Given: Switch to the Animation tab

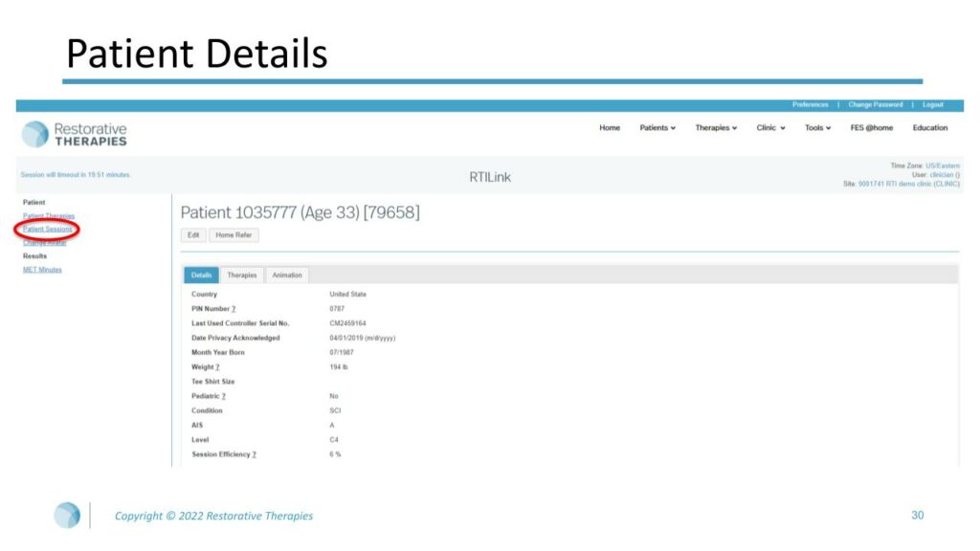Looking at the screenshot, I should pos(287,275).
